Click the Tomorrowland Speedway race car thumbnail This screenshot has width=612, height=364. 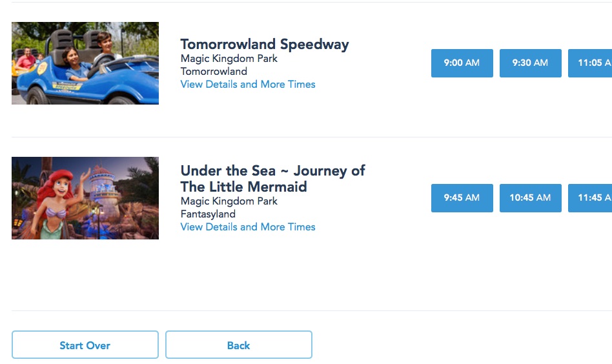(85, 63)
